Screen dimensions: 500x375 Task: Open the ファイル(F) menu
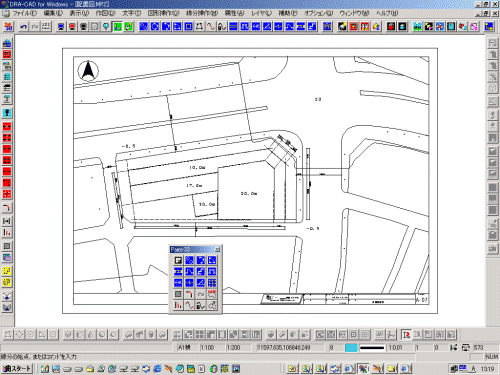coord(24,13)
